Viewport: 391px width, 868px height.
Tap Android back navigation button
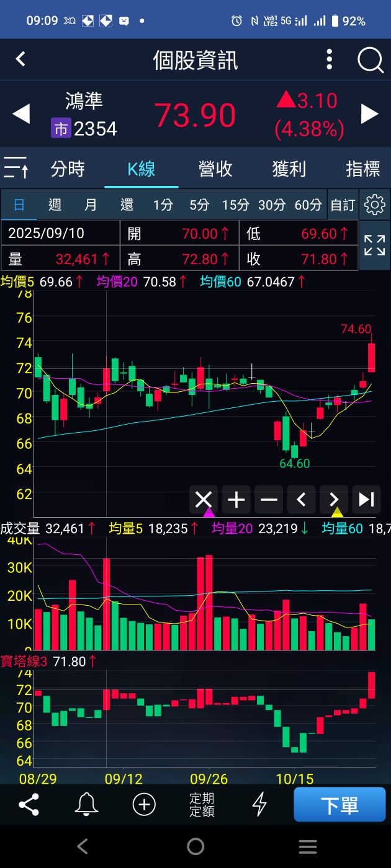click(82, 846)
